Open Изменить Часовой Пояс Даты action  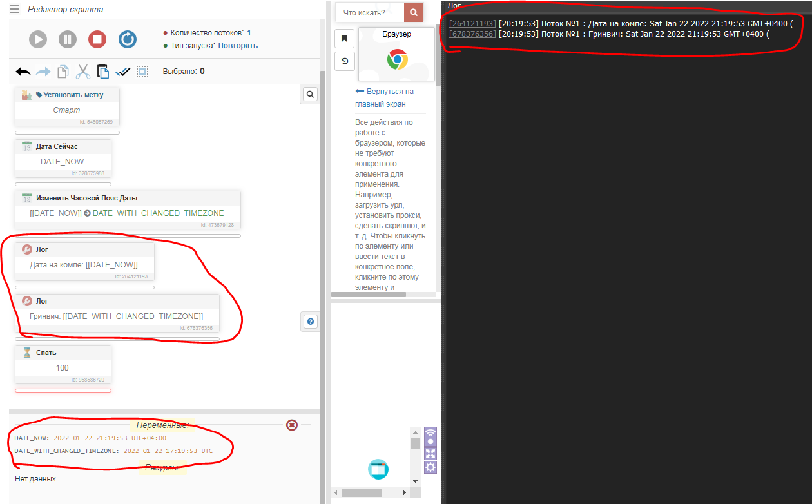[128, 210]
